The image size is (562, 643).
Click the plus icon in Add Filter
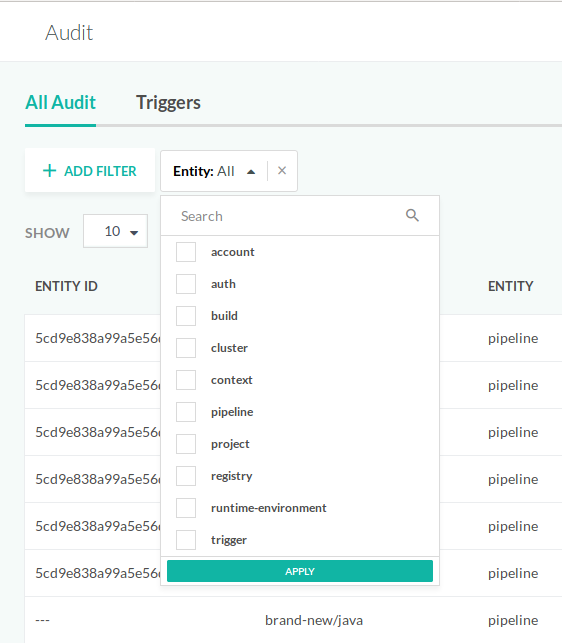pos(50,171)
